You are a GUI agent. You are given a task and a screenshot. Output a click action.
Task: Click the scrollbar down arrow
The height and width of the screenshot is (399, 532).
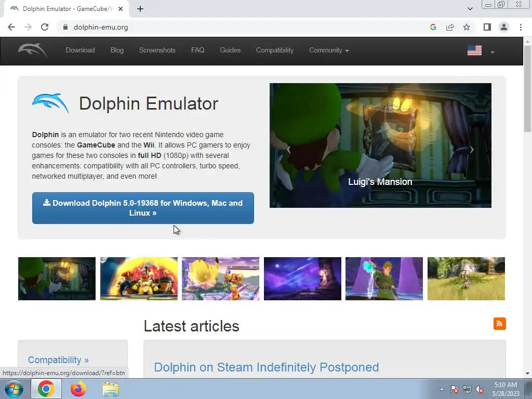(528, 374)
